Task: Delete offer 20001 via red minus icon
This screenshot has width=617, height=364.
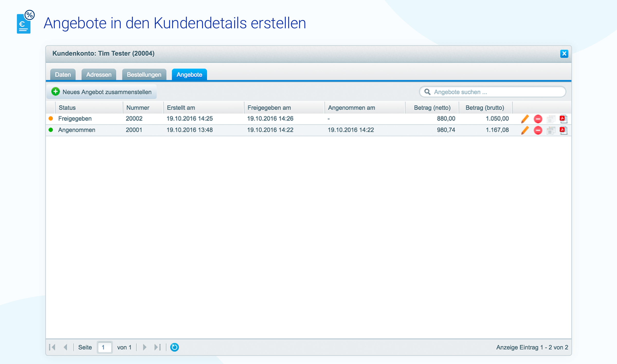Action: [x=538, y=130]
